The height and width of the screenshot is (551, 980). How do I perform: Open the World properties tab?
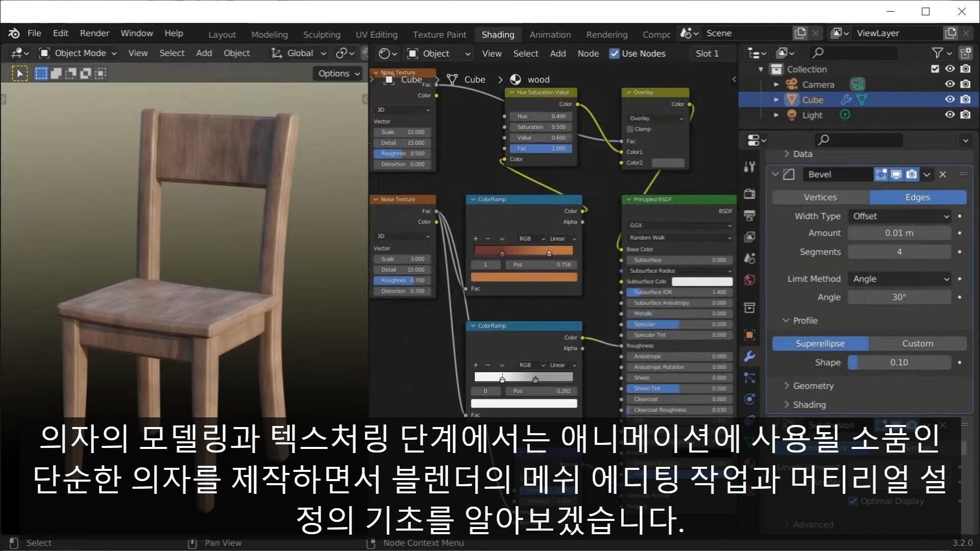749,280
